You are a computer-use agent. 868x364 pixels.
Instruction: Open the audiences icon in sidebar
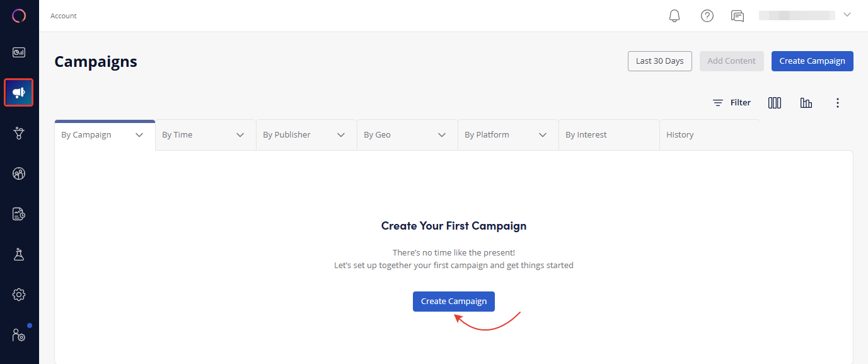(19, 173)
